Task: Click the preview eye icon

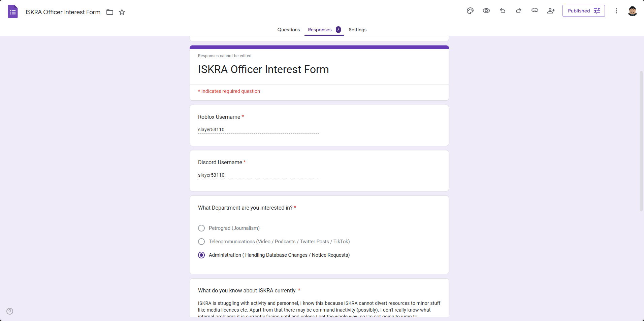Action: point(486,11)
